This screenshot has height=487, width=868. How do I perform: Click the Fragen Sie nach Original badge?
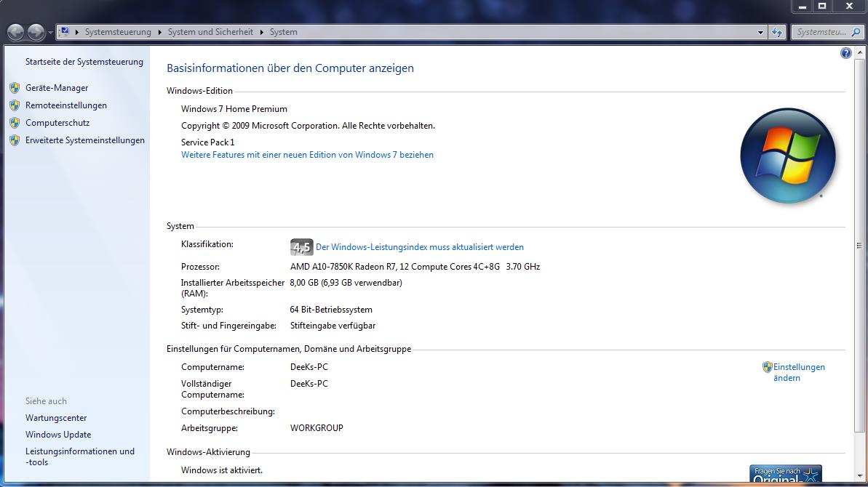(x=786, y=474)
